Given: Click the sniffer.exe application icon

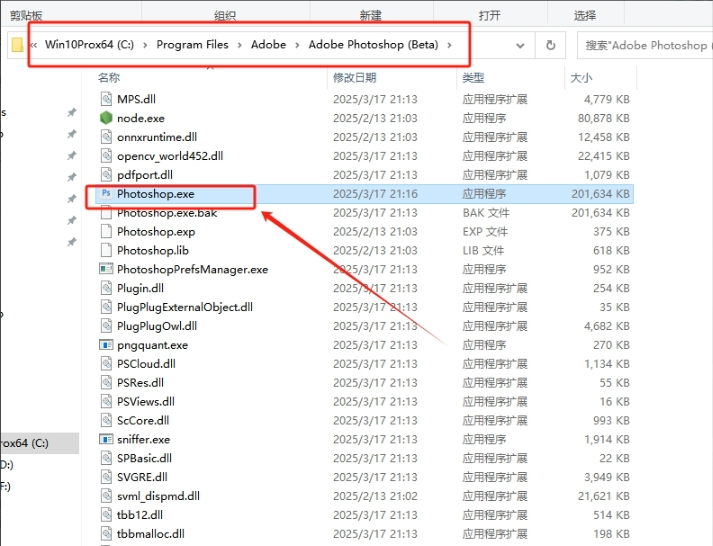Looking at the screenshot, I should click(106, 440).
